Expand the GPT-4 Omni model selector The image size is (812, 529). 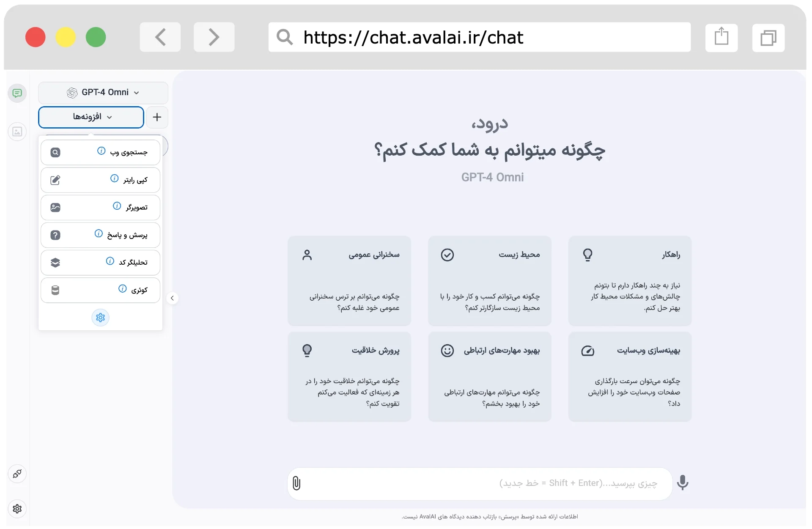point(103,92)
